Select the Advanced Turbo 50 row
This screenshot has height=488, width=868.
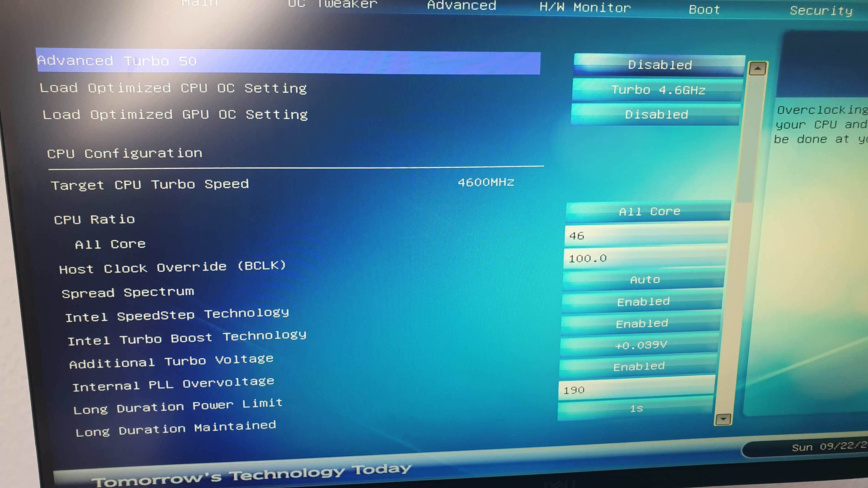(x=288, y=61)
